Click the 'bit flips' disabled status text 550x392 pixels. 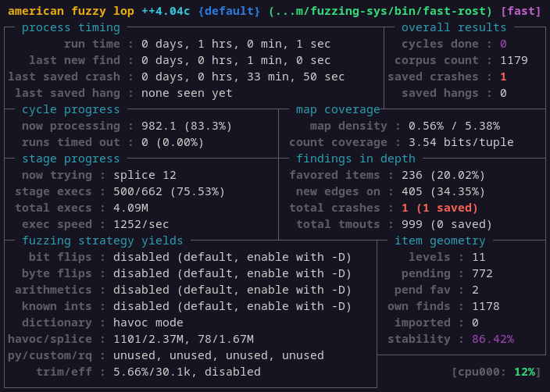pyautogui.click(x=233, y=258)
